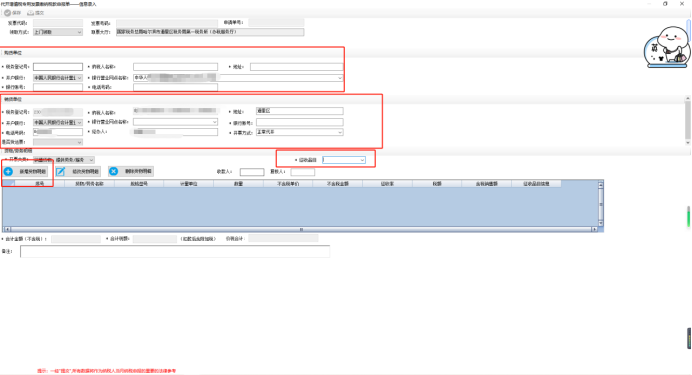Click the blue X delete goods detail icon
The image size is (692, 375).
click(x=113, y=171)
